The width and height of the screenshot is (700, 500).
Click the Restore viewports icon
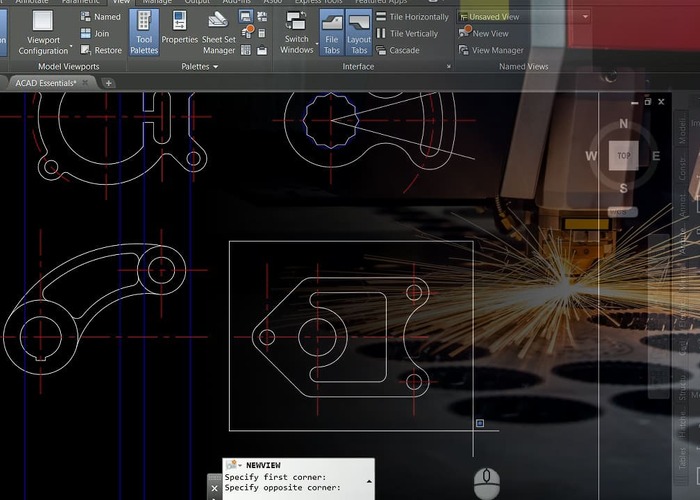coord(85,50)
